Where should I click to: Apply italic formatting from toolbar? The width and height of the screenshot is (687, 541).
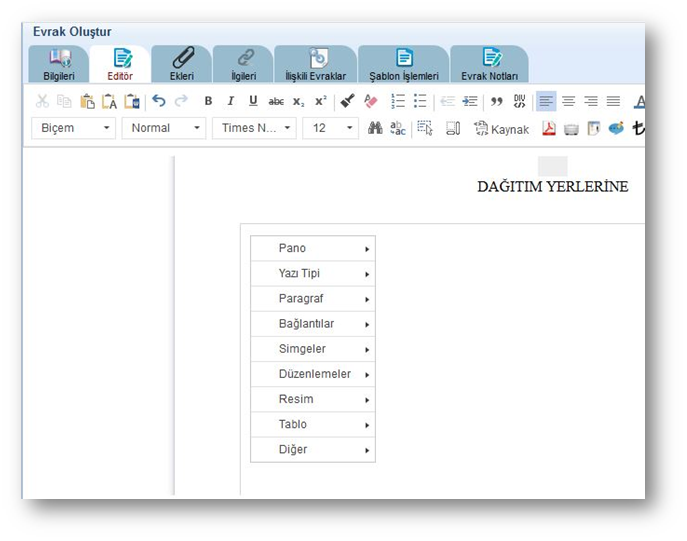(230, 101)
